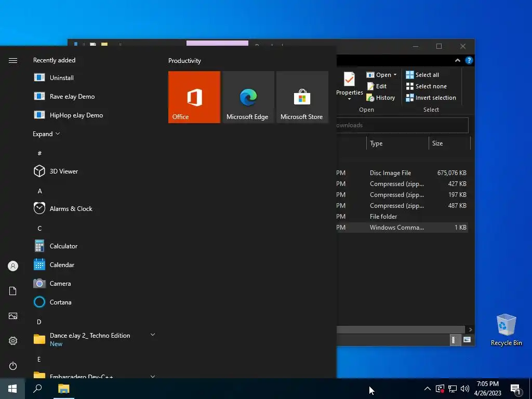Image resolution: width=532 pixels, height=399 pixels.
Task: Open Documents from Start sidebar
Action: pyautogui.click(x=13, y=291)
